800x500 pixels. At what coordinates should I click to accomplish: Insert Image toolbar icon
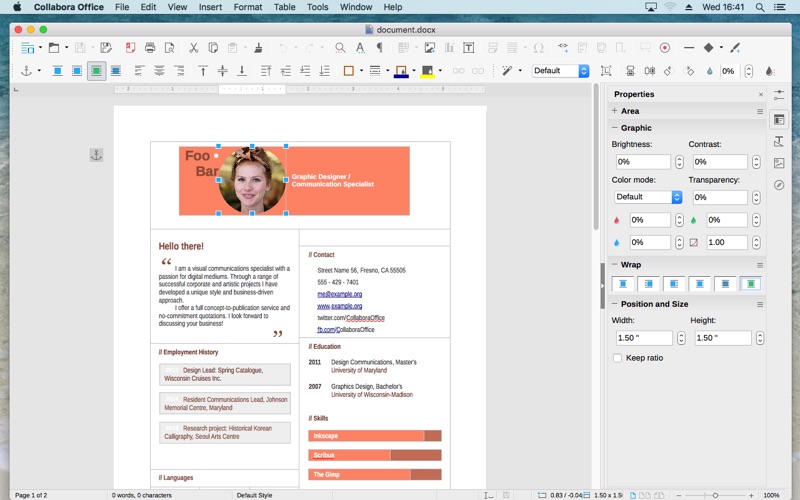430,48
